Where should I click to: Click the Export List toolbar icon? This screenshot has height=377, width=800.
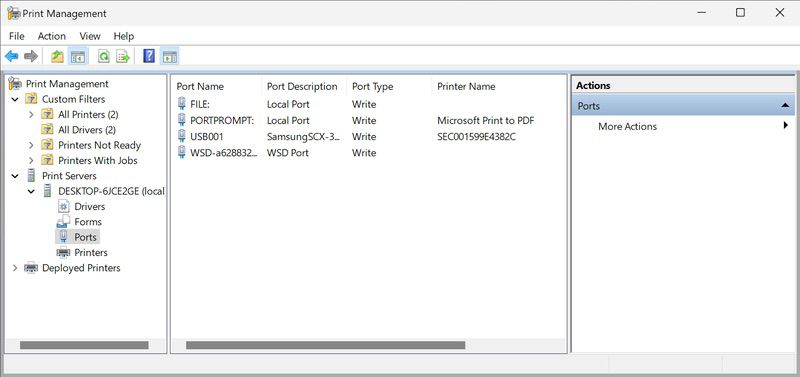tap(123, 56)
